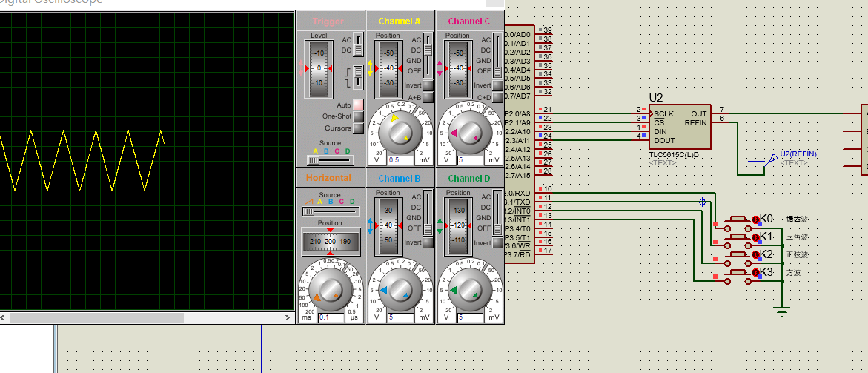Screen dimensions: 868x373
Task: Click the 三角波 label next to K1
Action: coord(797,237)
